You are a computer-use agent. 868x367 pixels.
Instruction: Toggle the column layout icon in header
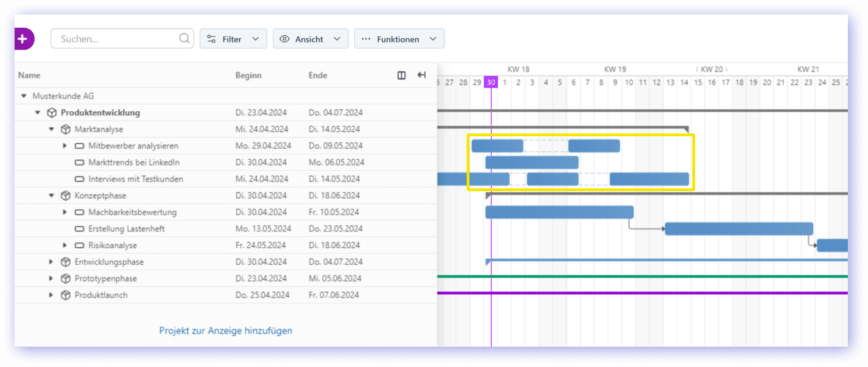pyautogui.click(x=401, y=75)
